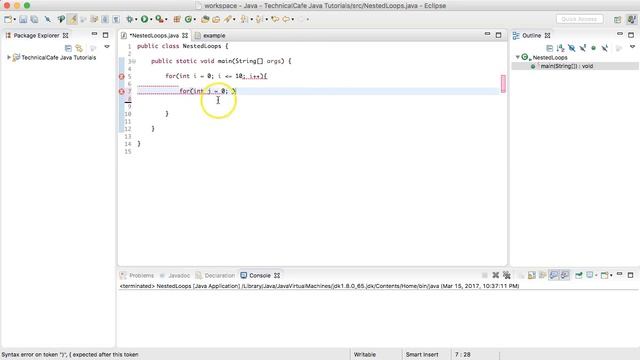Open Package Explorer view menu triangle
Viewport: 640px width, 360px height.
click(107, 47)
